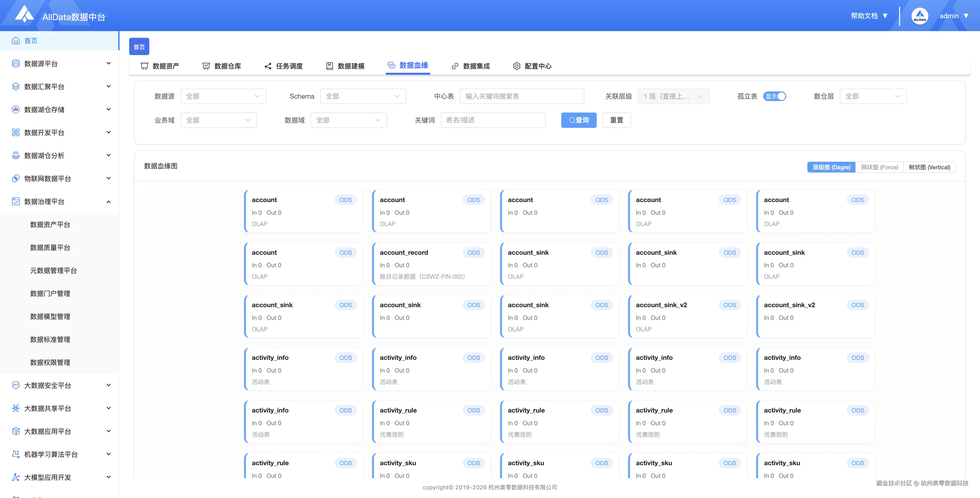Open the 数据建模 tab
Viewport: 980px width, 498px height.
pos(345,66)
